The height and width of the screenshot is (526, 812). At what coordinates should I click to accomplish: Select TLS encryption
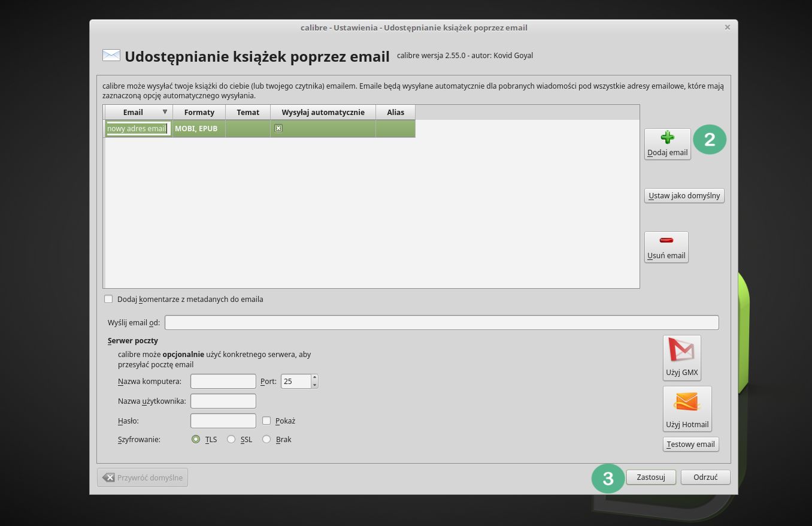pos(196,439)
